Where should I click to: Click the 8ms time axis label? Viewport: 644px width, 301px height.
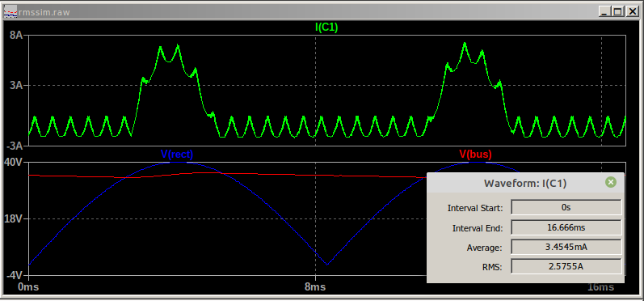(x=315, y=286)
